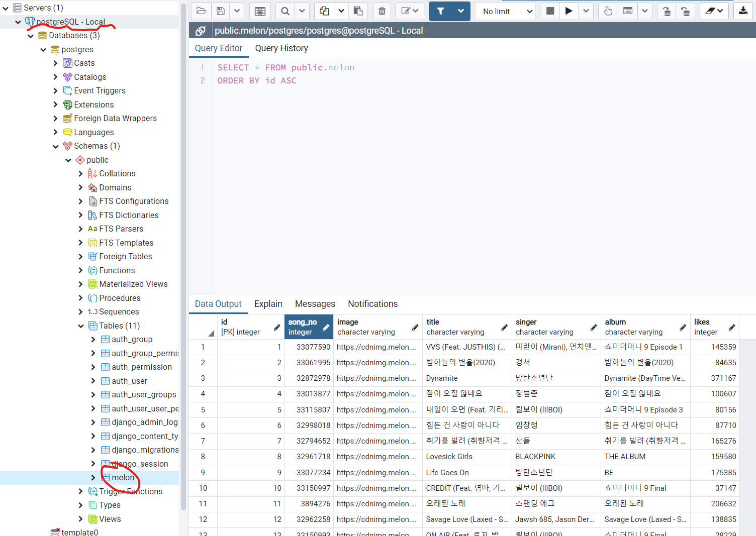This screenshot has width=756, height=536.
Task: Click the Paste rows icon
Action: 358,11
